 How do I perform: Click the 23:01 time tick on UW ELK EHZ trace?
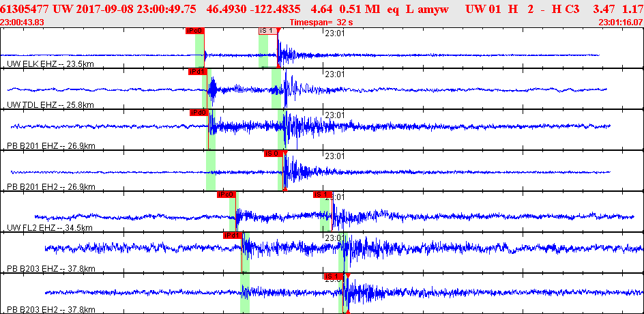click(335, 33)
